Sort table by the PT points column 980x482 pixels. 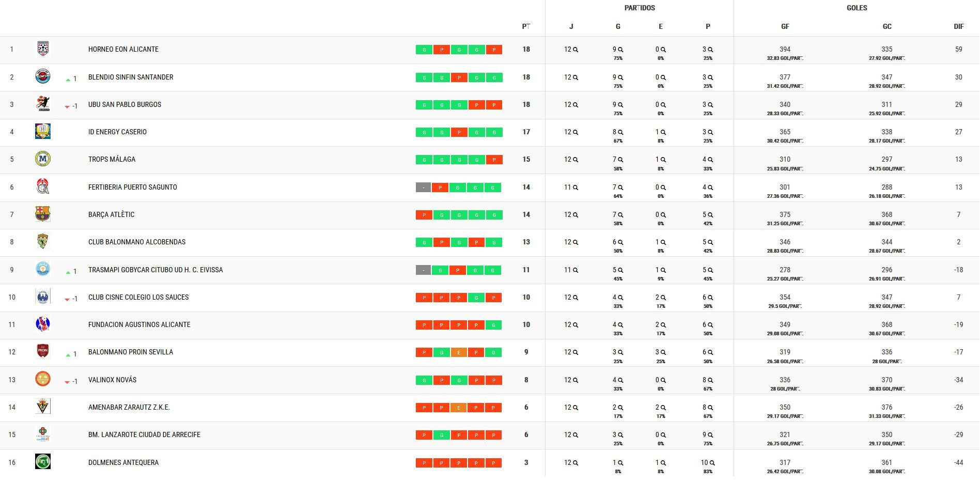(526, 26)
